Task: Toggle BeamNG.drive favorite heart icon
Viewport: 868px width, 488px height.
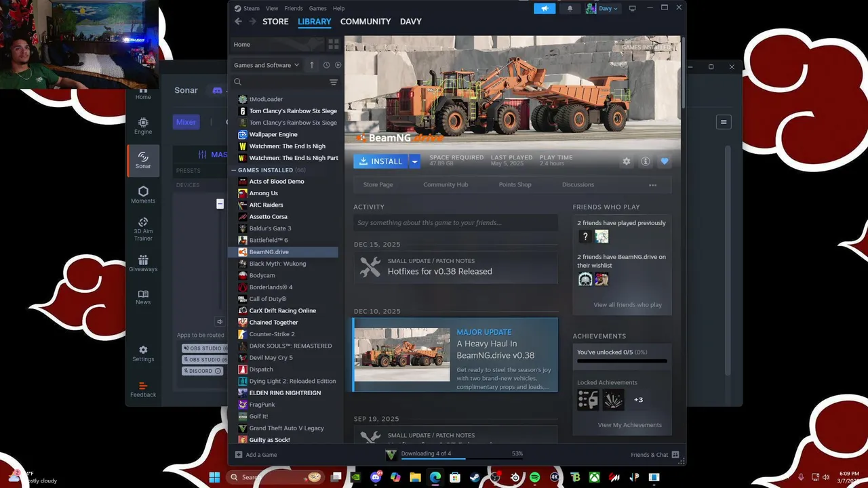Action: (665, 161)
